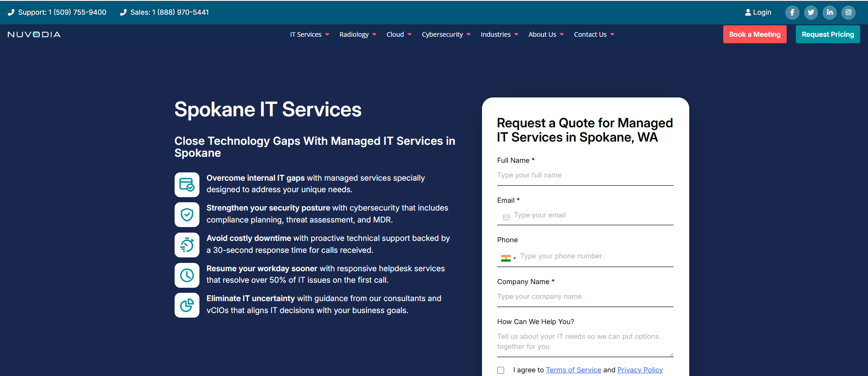Expand the Radiology menu
868x376 pixels.
coord(358,34)
